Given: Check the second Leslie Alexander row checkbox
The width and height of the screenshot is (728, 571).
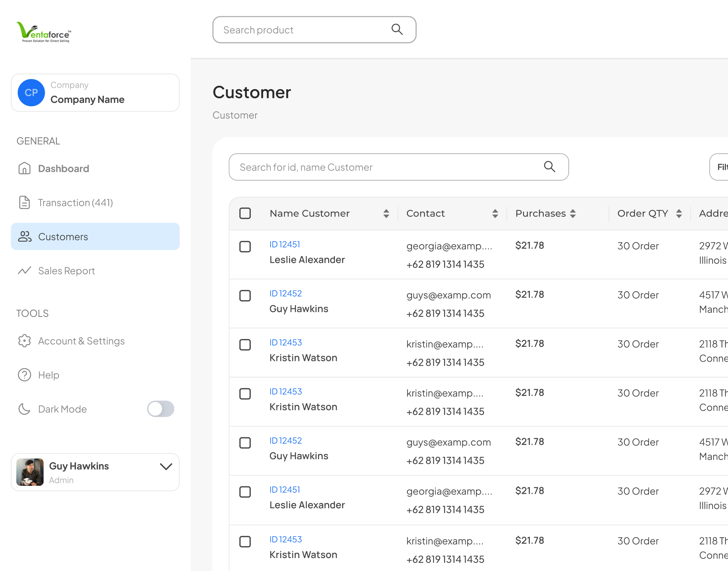Looking at the screenshot, I should coord(245,492).
